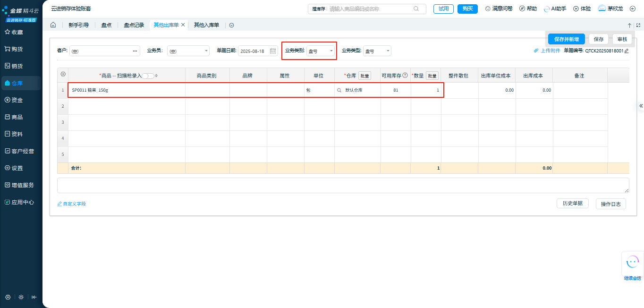This screenshot has width=644, height=308.
Task: Click the table column settings gear icon
Action: click(x=63, y=75)
